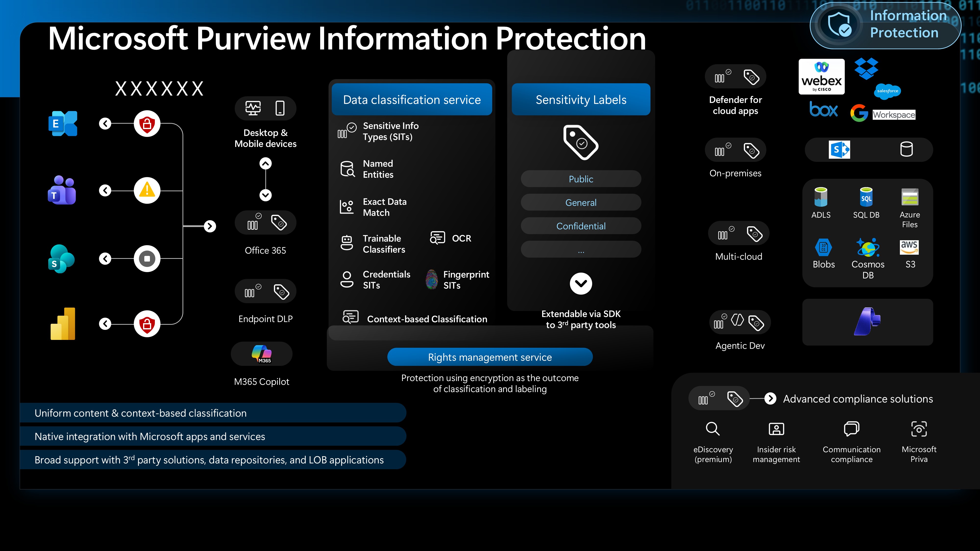Select the Data classification service header
980x551 pixels.
click(x=412, y=100)
